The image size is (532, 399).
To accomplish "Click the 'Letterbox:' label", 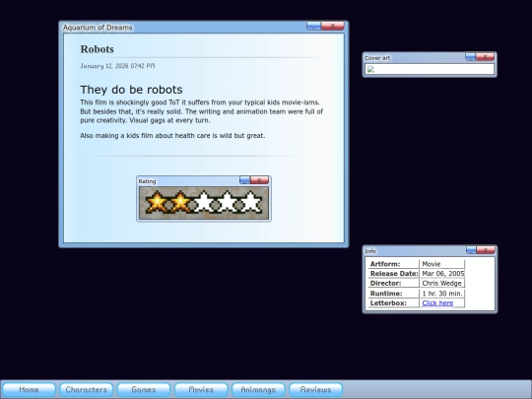I will point(388,303).
